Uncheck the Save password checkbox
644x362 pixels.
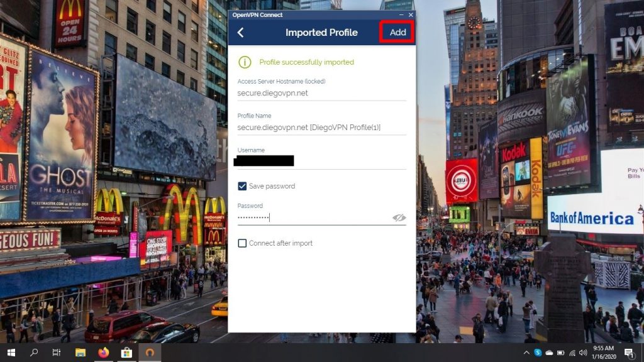click(242, 186)
